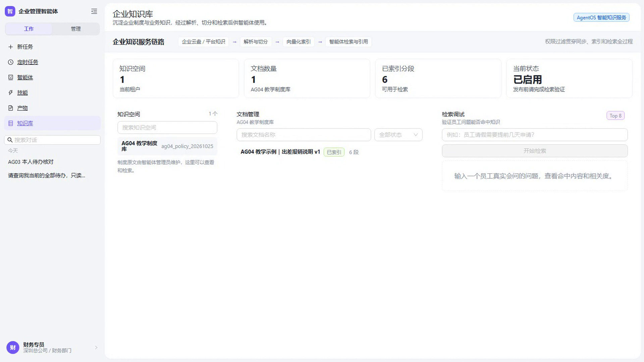This screenshot has height=362, width=644.
Task: Click the purple 智 app logo
Action: 10,11
